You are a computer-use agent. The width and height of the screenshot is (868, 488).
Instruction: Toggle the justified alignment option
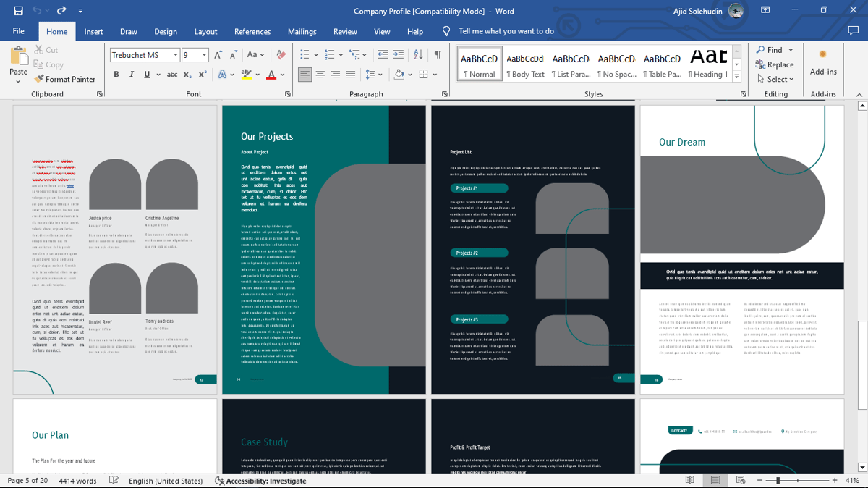click(350, 75)
